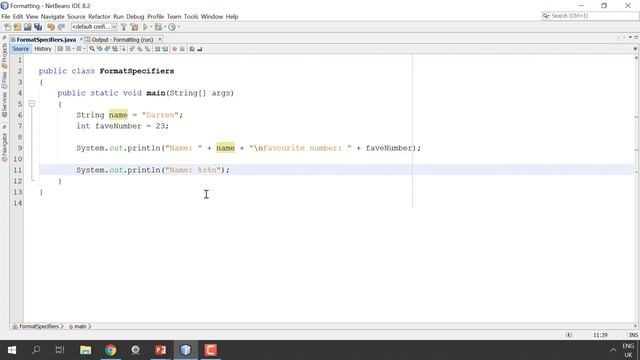Click the Open Project toolbar icon
This screenshot has height=360, width=640.
[27, 27]
